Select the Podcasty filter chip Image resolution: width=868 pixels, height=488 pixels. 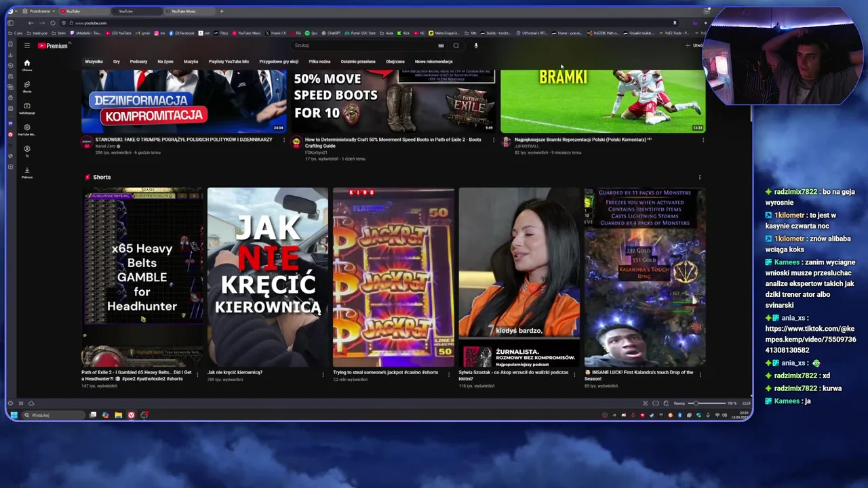138,62
